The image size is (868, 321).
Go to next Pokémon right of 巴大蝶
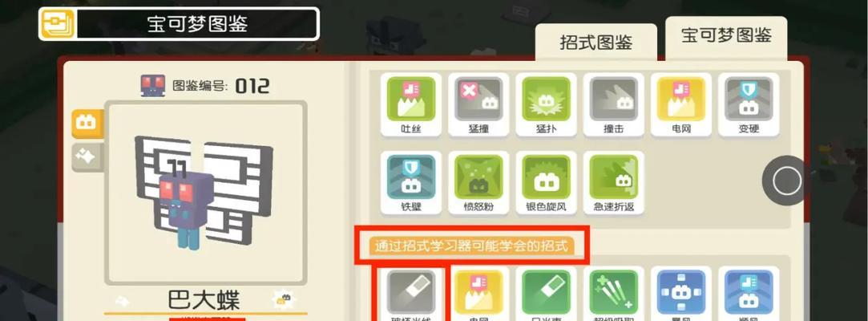(x=284, y=299)
